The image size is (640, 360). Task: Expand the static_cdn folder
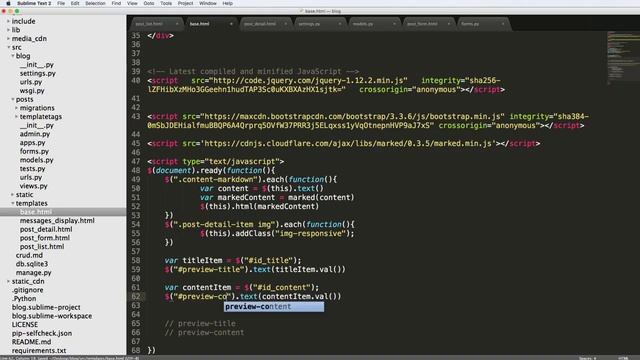[x=8, y=281]
